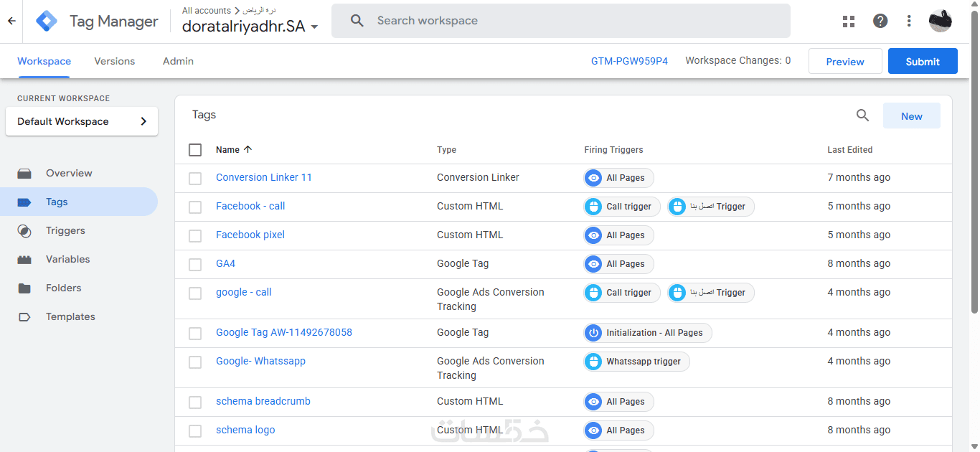Expand the Default Workspace selector
Screen dimensions: 980x452
(82, 121)
